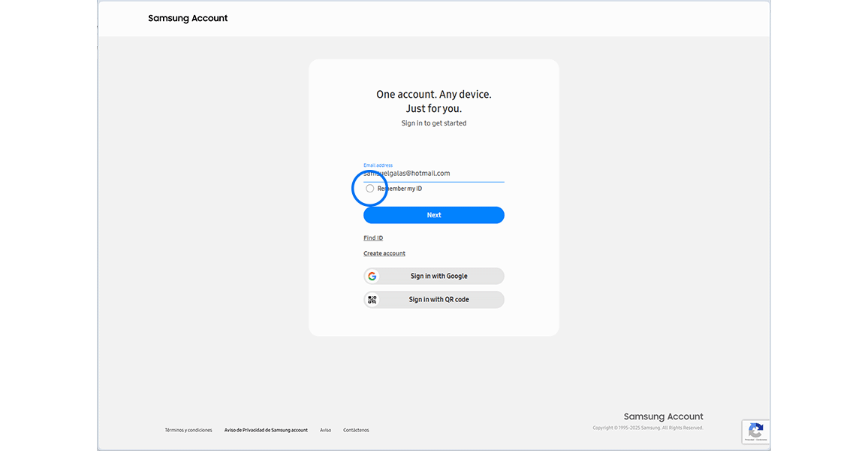Select the Google G icon on the sign-in button
868x451 pixels.
pos(372,276)
